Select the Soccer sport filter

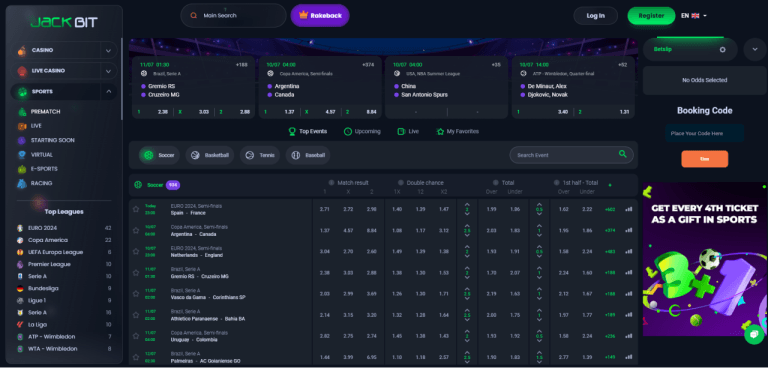pyautogui.click(x=159, y=155)
